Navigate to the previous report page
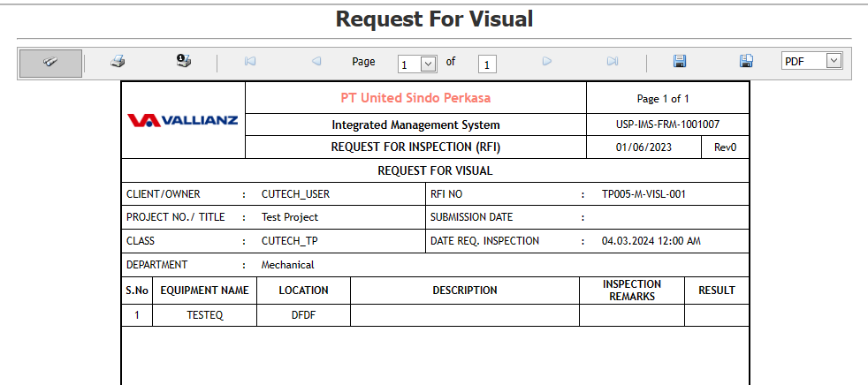The image size is (868, 385). point(316,62)
